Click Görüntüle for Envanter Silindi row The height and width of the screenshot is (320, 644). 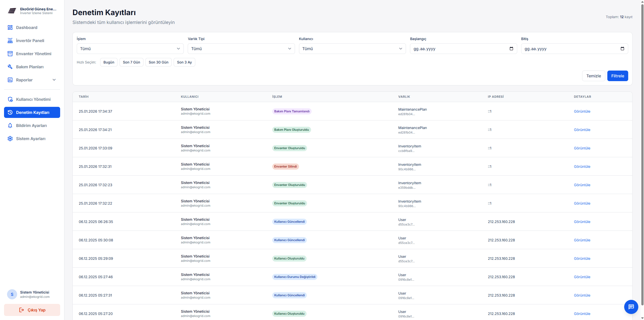[x=582, y=167]
